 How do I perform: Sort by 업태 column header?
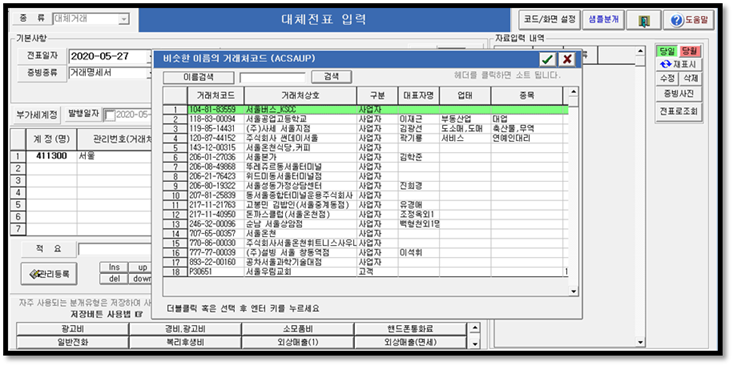[x=465, y=95]
